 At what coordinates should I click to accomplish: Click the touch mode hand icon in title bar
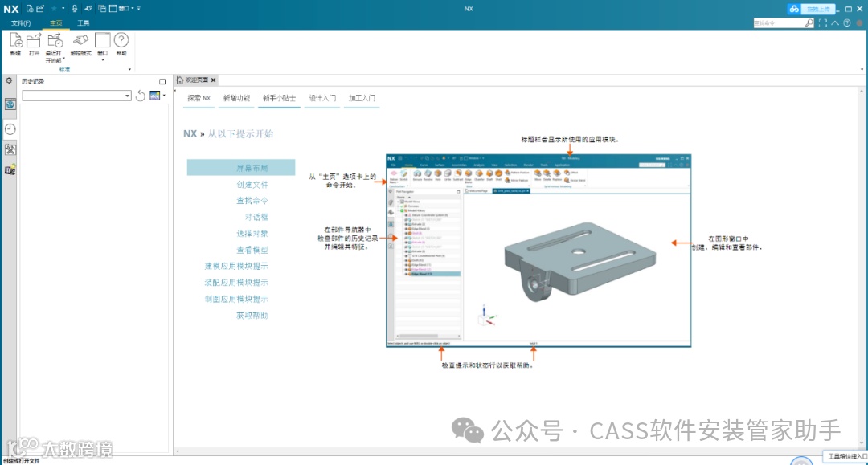click(x=88, y=8)
